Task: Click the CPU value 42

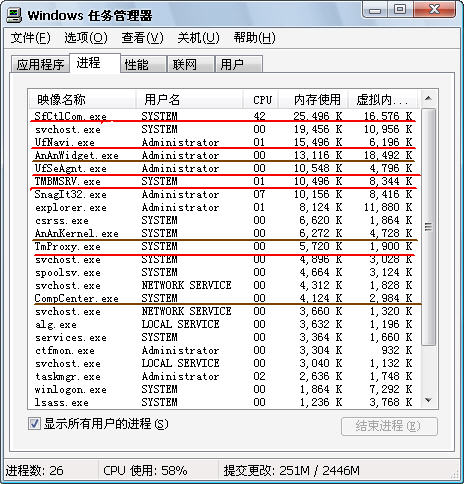Action: click(x=259, y=116)
